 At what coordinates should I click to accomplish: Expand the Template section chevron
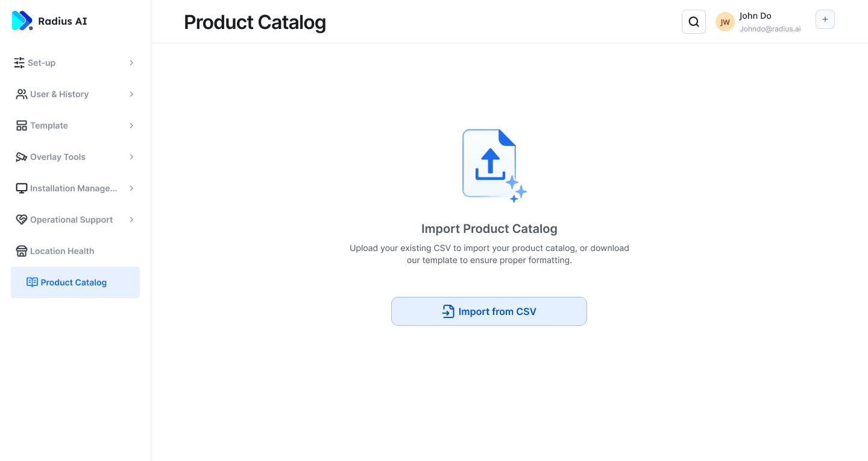pos(131,126)
